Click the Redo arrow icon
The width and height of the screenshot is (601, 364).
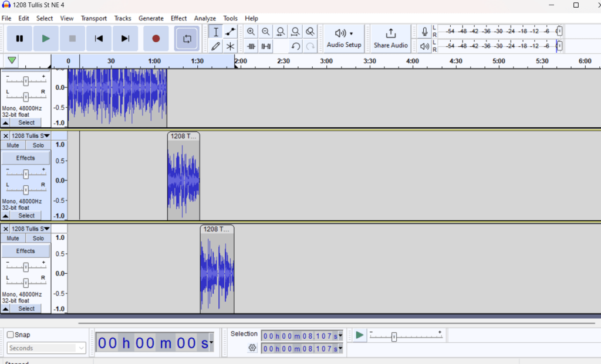[310, 46]
